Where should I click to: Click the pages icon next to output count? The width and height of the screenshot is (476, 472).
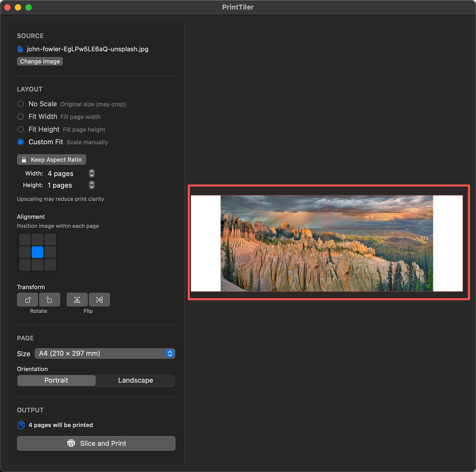[21, 424]
